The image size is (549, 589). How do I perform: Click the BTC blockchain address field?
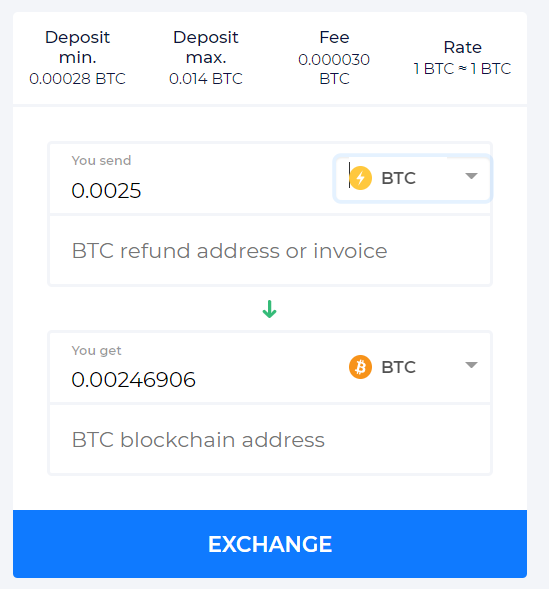click(x=270, y=439)
